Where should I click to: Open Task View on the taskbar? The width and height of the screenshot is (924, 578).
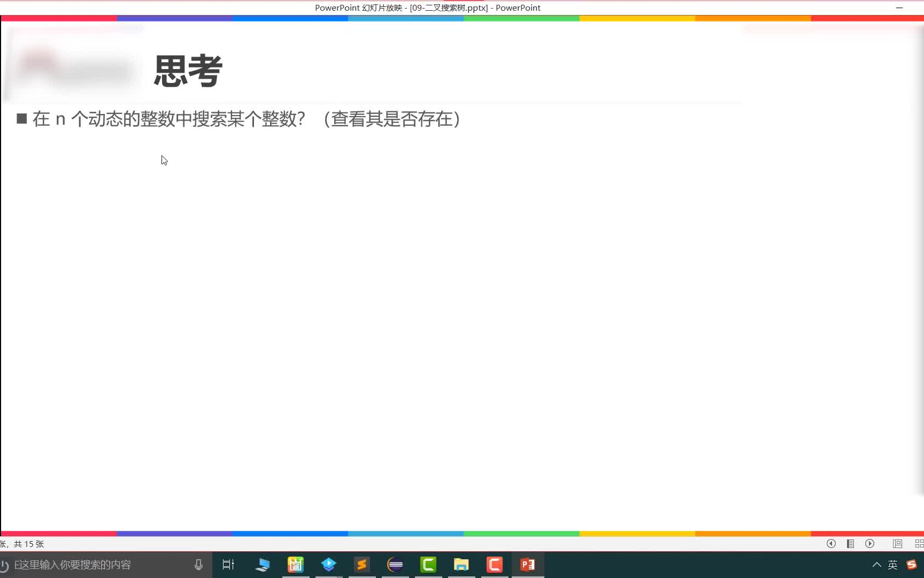[228, 565]
